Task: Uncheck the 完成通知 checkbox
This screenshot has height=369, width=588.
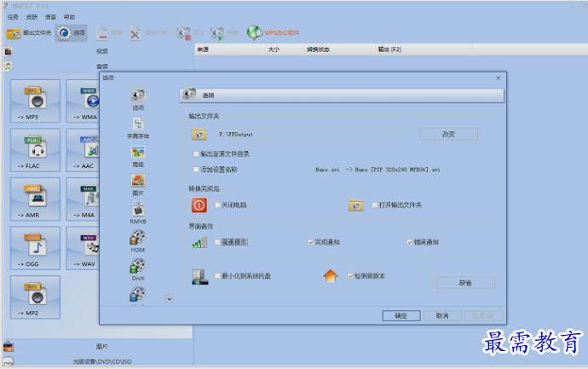Action: 310,242
